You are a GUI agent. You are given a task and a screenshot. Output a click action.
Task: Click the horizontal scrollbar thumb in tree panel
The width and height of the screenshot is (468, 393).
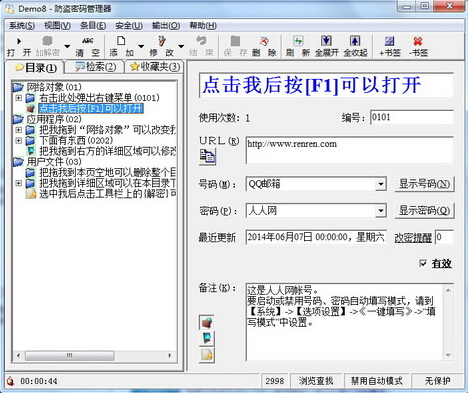point(70,355)
